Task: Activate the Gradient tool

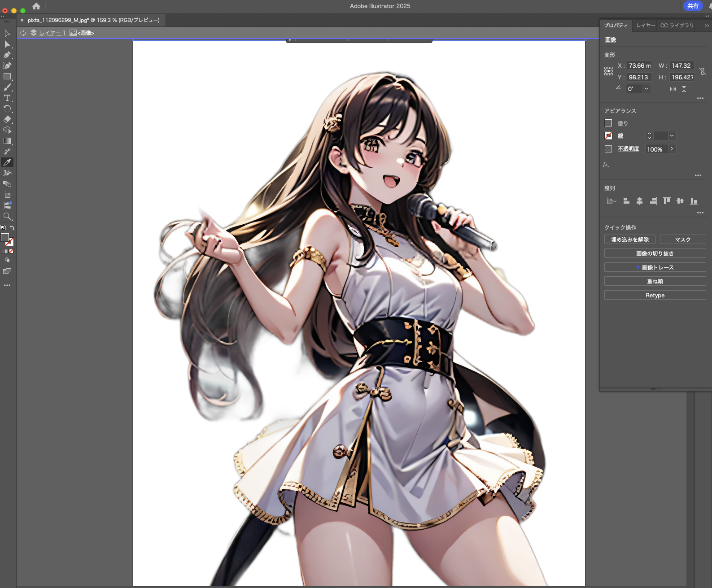Action: tap(7, 141)
